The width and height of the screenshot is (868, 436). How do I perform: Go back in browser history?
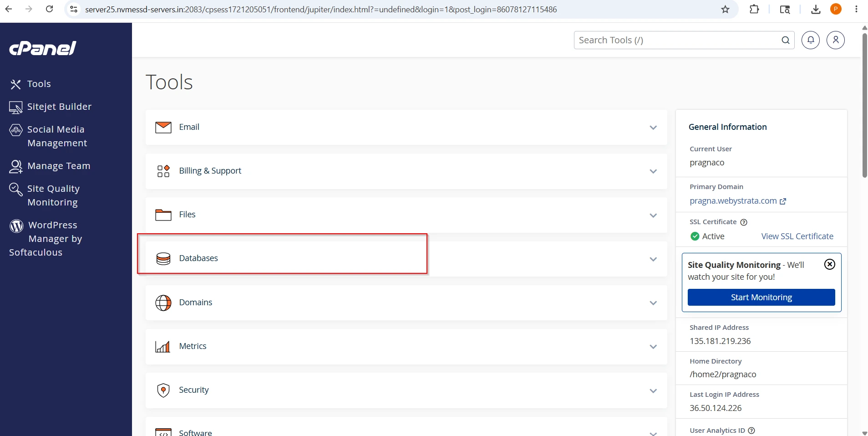(9, 9)
